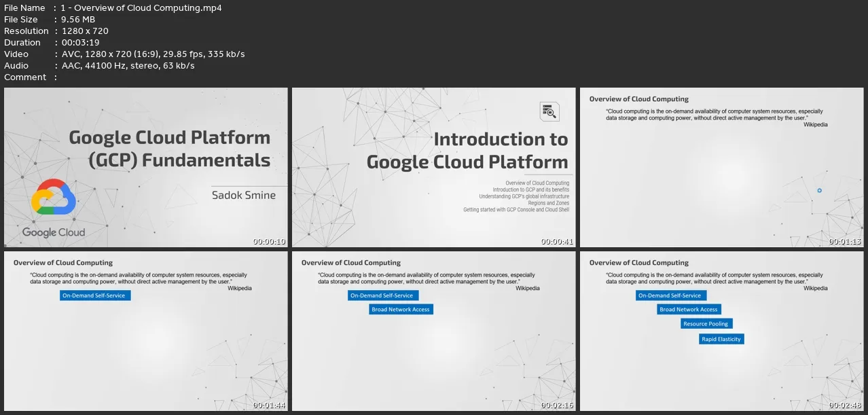
Task: Click the author name 'Sadok Smine'
Action: point(244,195)
